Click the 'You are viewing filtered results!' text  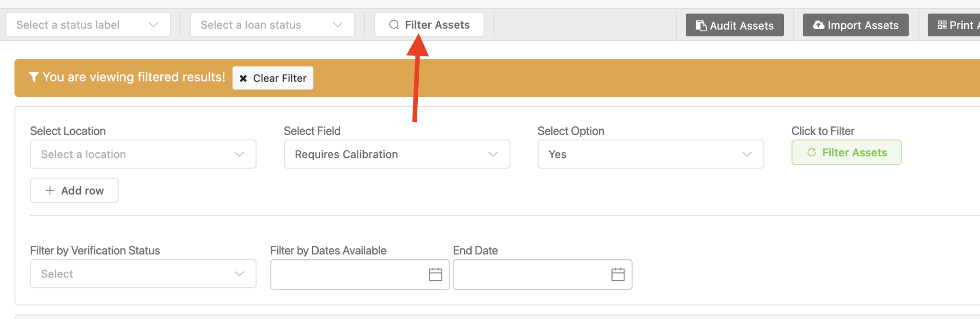click(134, 77)
